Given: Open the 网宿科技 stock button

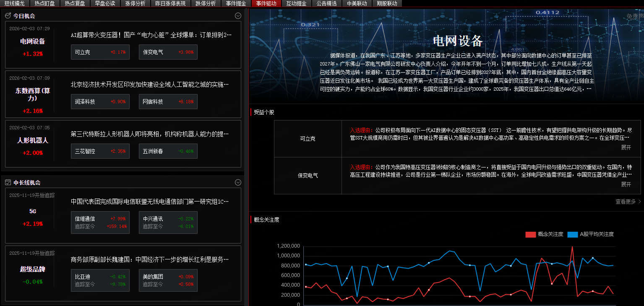Looking at the screenshot, I should (x=168, y=102).
